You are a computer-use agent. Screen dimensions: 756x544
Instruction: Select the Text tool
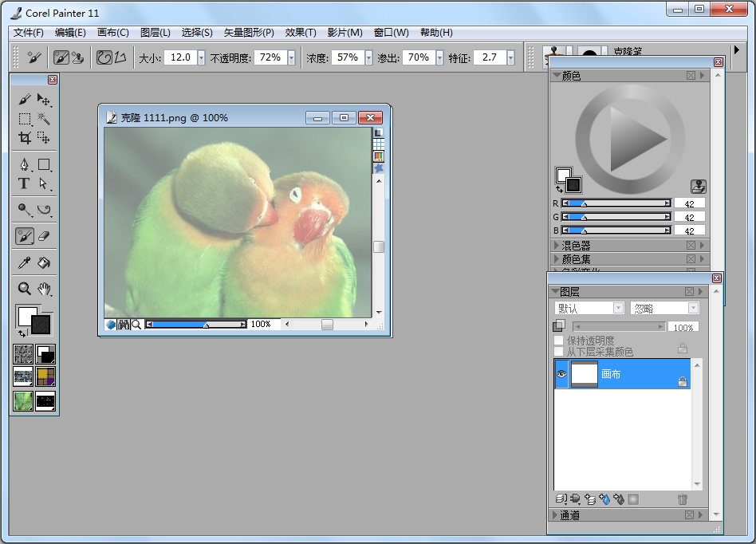(x=24, y=183)
